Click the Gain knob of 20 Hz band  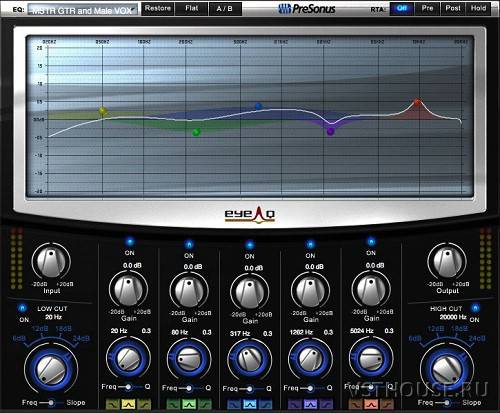[128, 290]
